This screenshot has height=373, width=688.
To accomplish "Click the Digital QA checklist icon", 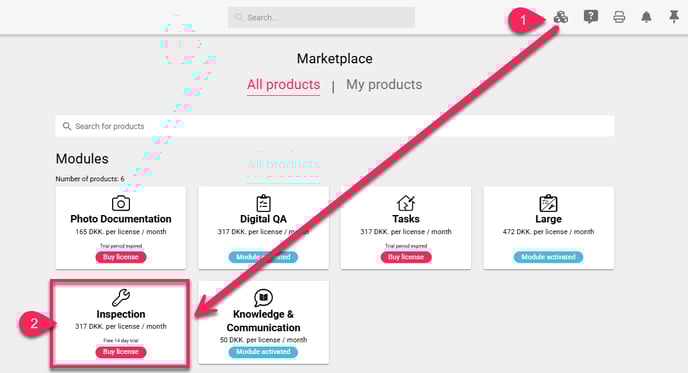I will pyautogui.click(x=263, y=203).
